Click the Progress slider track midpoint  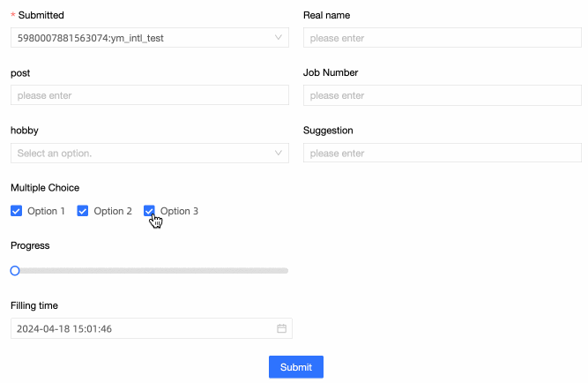click(x=150, y=271)
